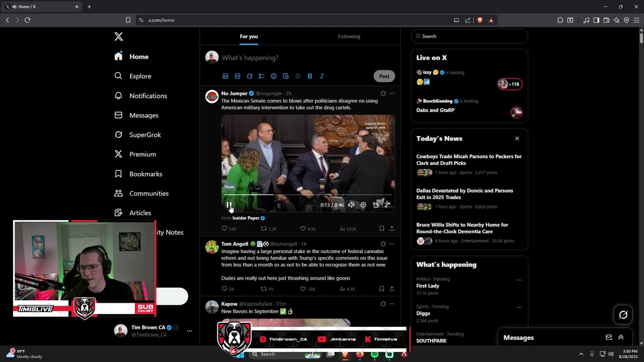Open More menu on Kapow post
The image size is (644, 362).
392,304
